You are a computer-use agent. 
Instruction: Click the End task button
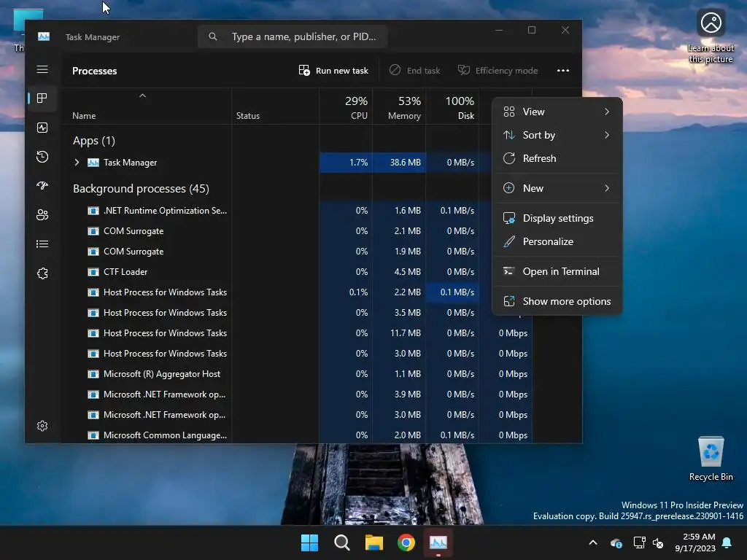pyautogui.click(x=414, y=71)
